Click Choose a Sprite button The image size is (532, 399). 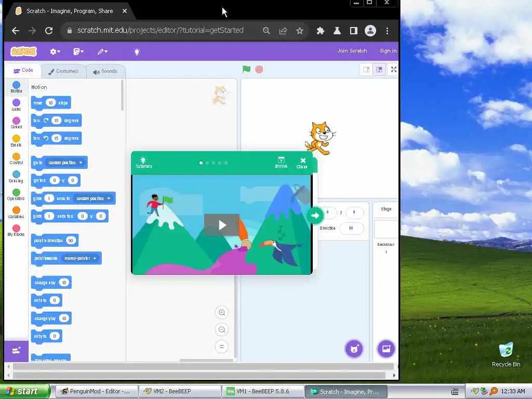pyautogui.click(x=354, y=349)
